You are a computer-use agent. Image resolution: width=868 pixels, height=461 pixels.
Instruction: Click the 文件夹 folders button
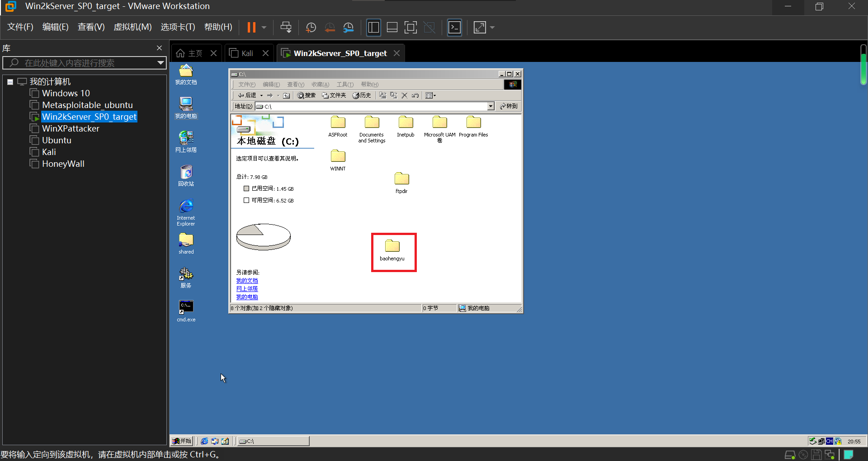[334, 95]
